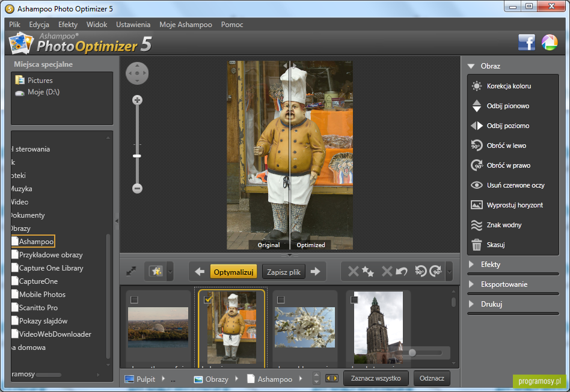Open the Efekty menu
The width and height of the screenshot is (570, 392).
pyautogui.click(x=68, y=25)
